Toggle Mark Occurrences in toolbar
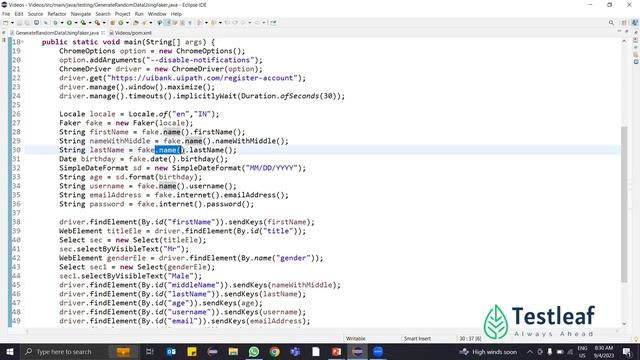This screenshot has height=360, width=640. tap(167, 23)
